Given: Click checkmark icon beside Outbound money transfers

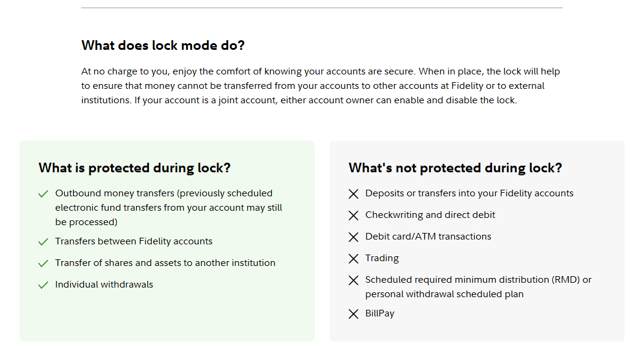Looking at the screenshot, I should pyautogui.click(x=43, y=194).
